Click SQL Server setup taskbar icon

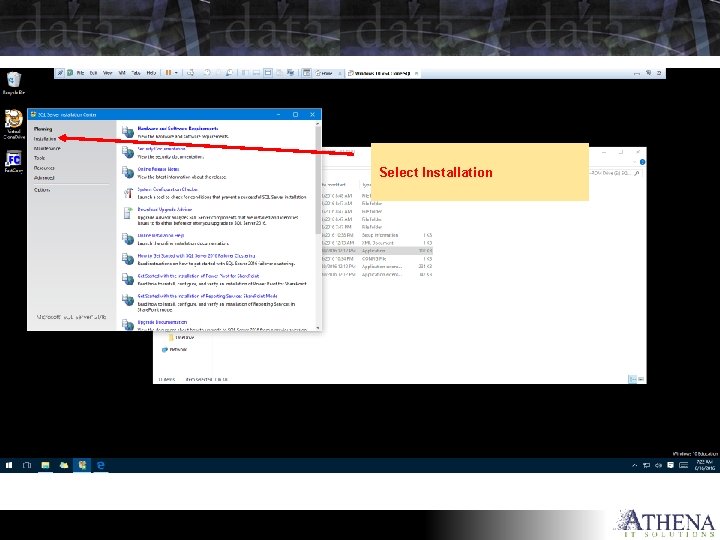(x=82, y=465)
